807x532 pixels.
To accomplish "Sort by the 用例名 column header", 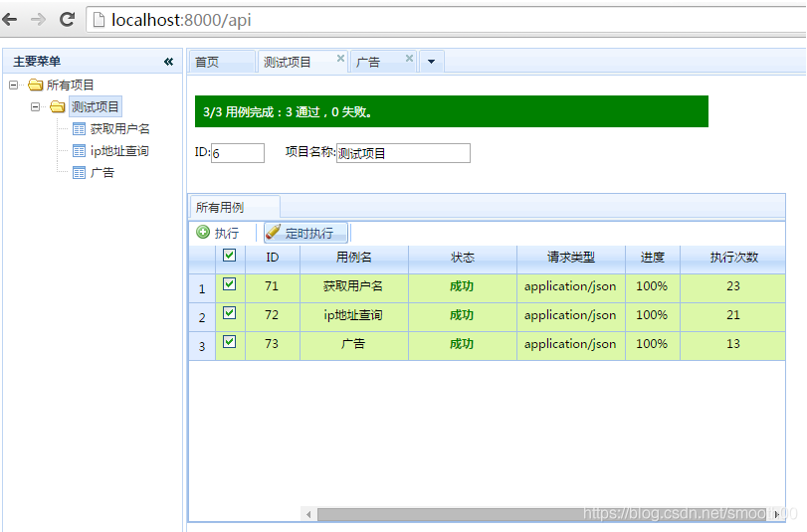I will click(354, 258).
